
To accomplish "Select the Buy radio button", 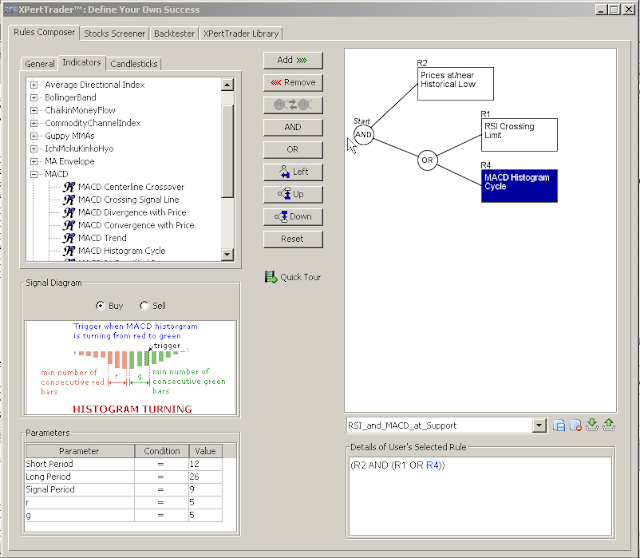I will point(100,305).
